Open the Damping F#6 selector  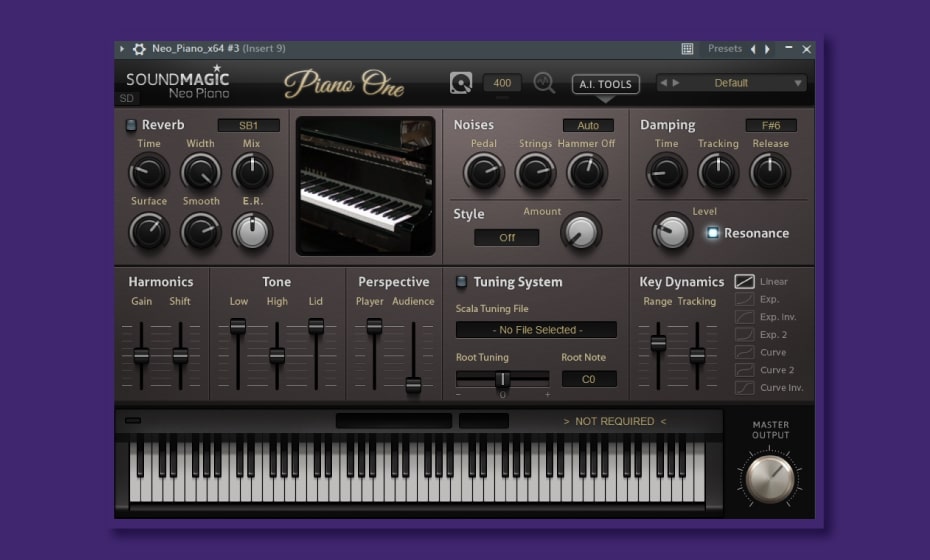(771, 126)
